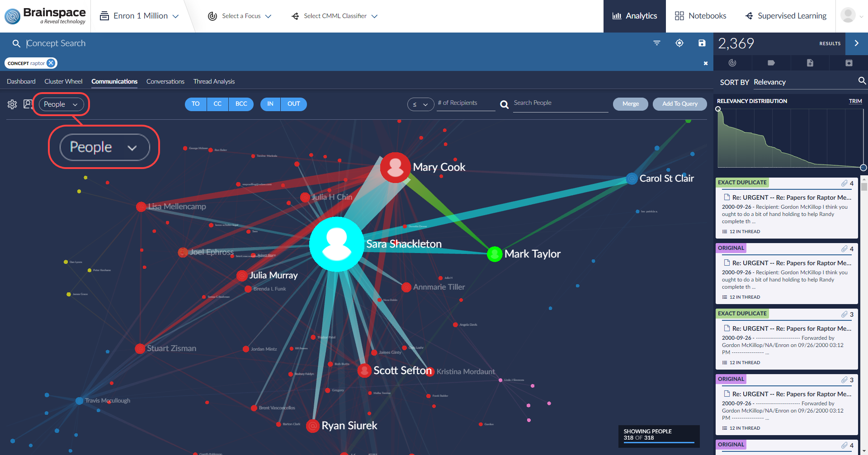Click the Search People input field

pyautogui.click(x=561, y=103)
